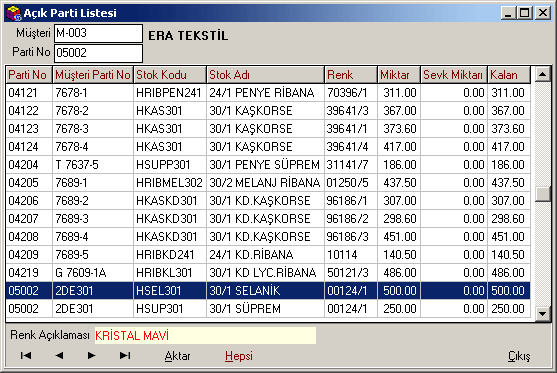The width and height of the screenshot is (557, 373).
Task: Click stock code HRIBMEL302
Action: 169,183
